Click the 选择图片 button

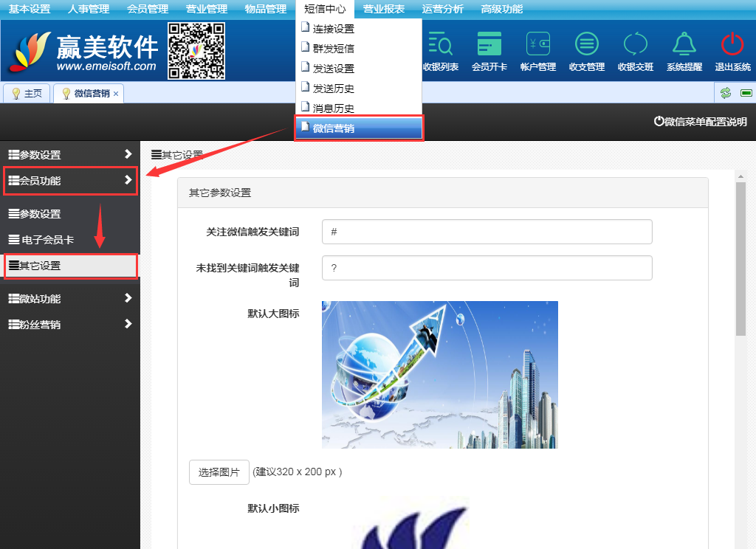[x=219, y=472]
